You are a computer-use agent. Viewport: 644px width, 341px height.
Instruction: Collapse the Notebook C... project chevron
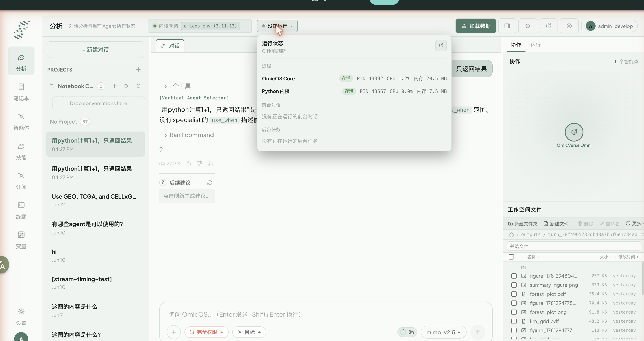tap(52, 85)
